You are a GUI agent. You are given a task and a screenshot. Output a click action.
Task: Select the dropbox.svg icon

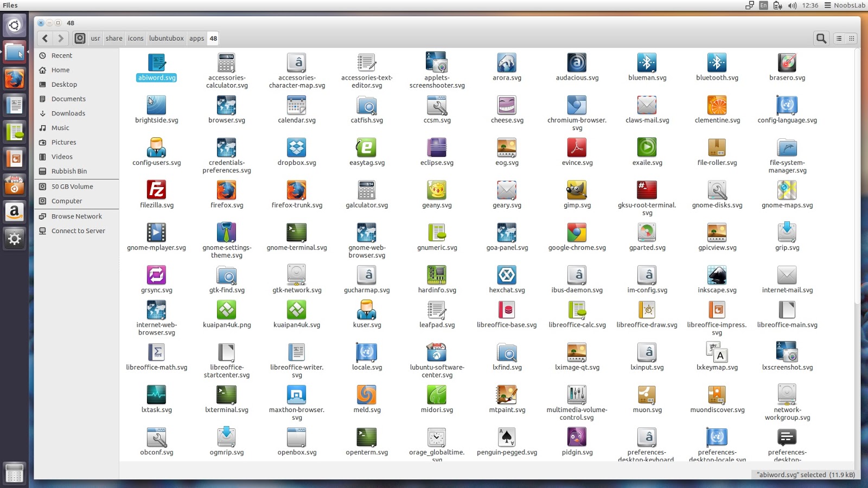click(296, 149)
